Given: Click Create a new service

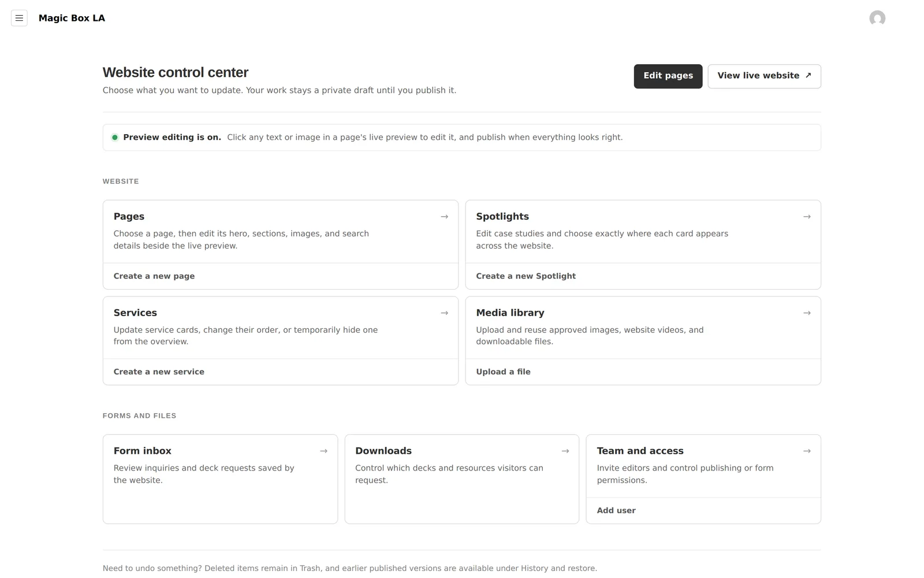Looking at the screenshot, I should pos(159,372).
